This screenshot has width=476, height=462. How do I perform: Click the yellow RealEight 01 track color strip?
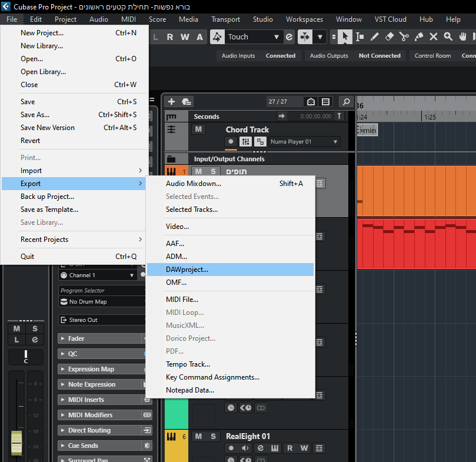click(177, 446)
